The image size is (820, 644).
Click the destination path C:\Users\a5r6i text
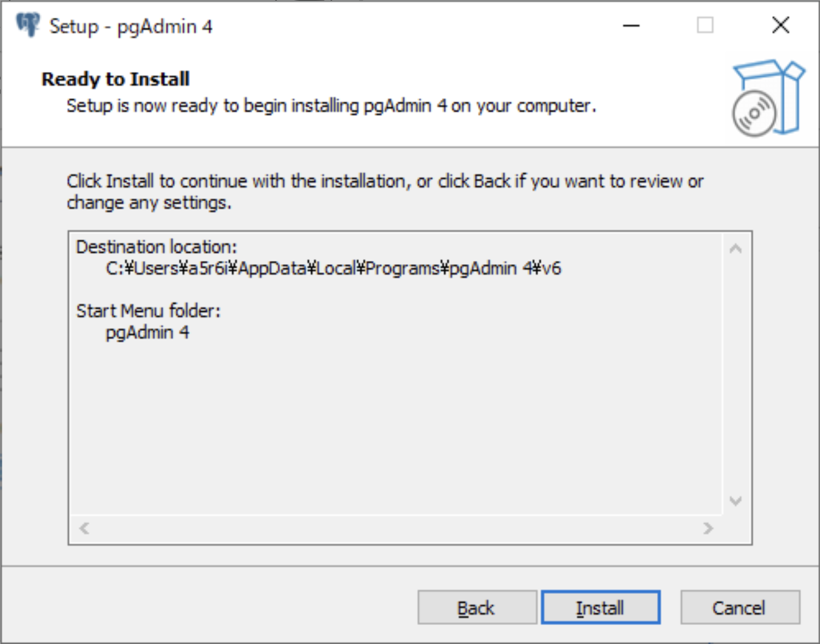pyautogui.click(x=333, y=269)
